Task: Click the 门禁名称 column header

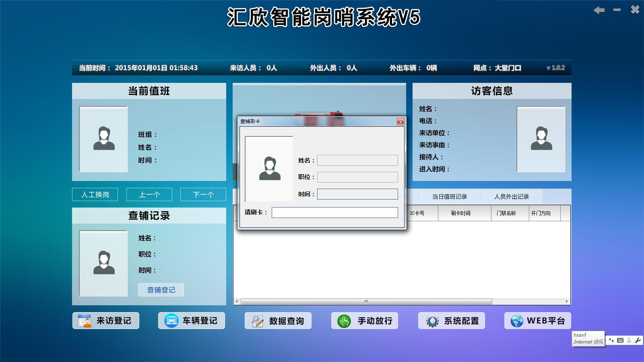Action: pos(510,213)
